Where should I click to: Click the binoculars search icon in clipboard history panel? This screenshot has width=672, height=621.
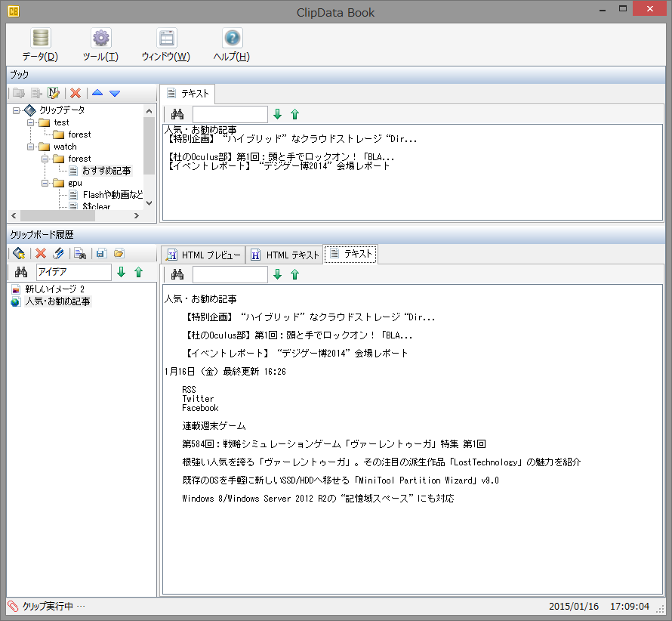(x=22, y=272)
